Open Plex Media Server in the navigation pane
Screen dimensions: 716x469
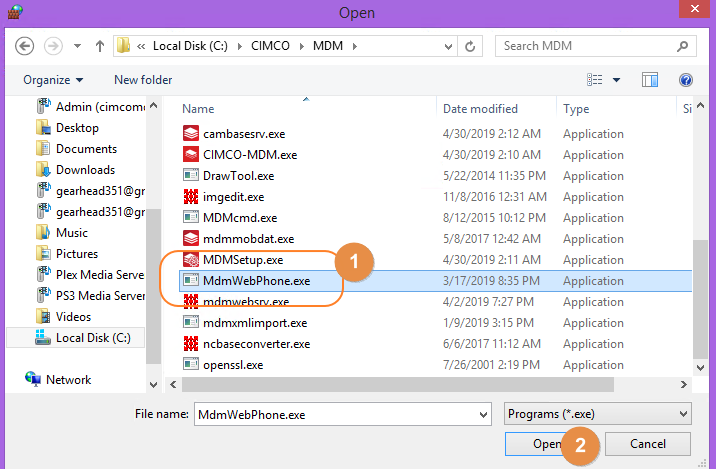coord(90,275)
